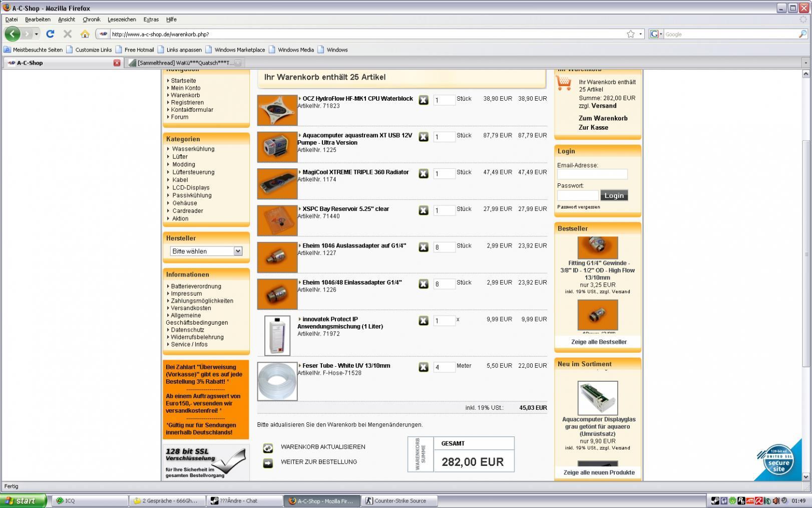Close the A-C-Shop browser tab
The width and height of the screenshot is (812, 508).
click(x=117, y=63)
